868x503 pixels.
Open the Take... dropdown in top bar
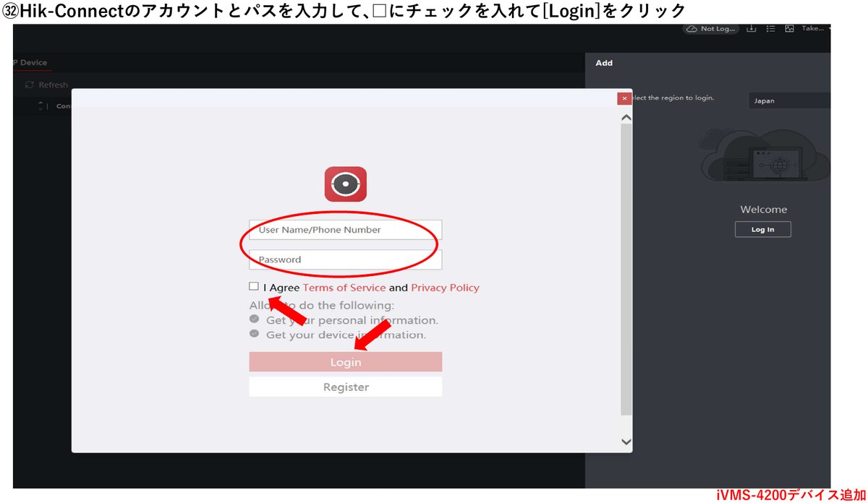tap(816, 28)
